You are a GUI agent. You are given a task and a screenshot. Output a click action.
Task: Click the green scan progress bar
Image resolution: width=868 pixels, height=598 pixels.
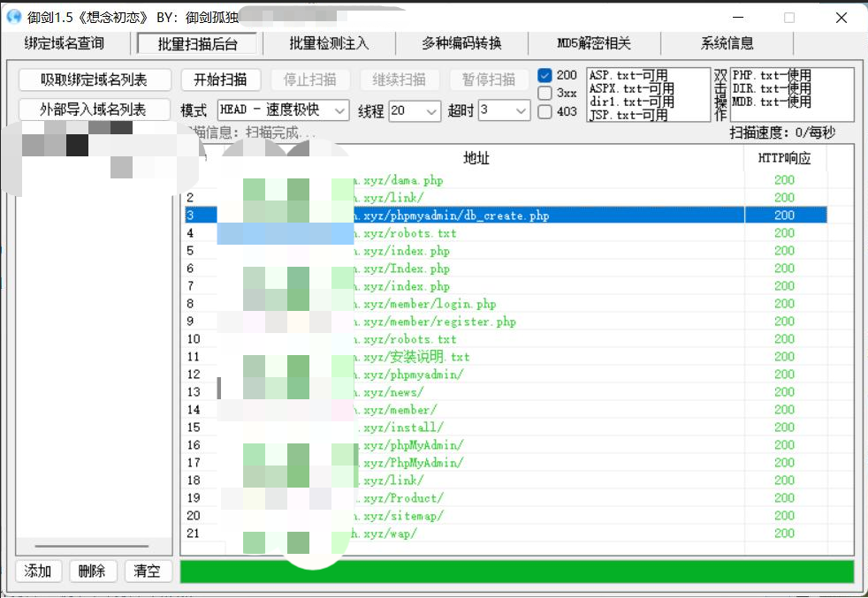(x=517, y=572)
